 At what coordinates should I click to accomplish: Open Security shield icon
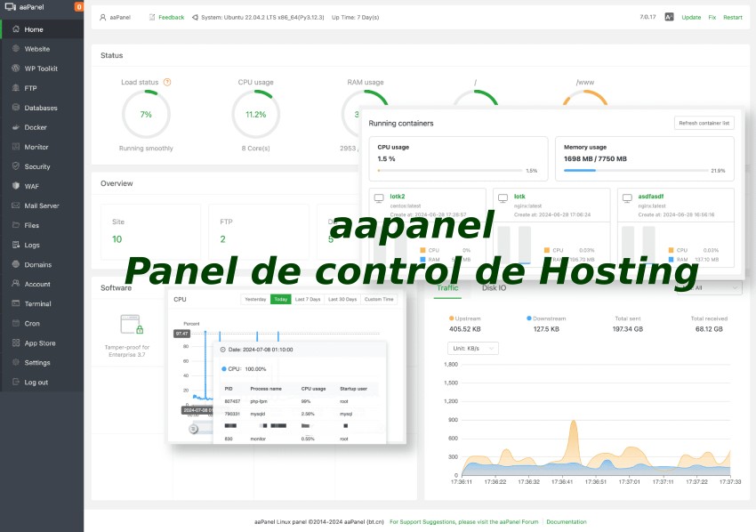pos(16,166)
